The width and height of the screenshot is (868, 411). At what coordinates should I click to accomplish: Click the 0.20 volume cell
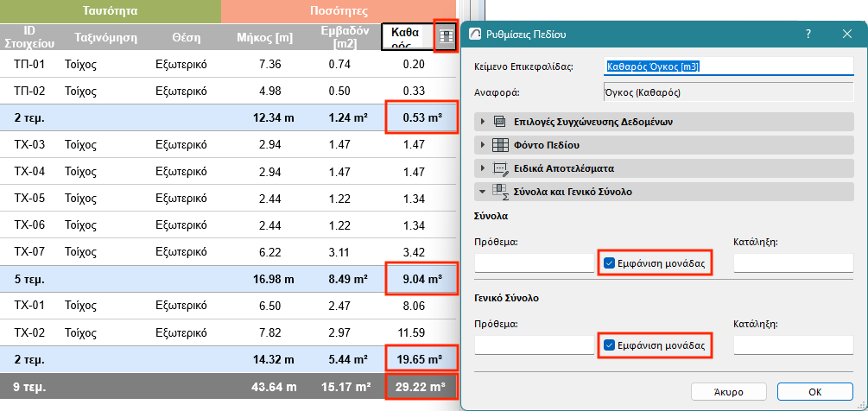(x=414, y=64)
